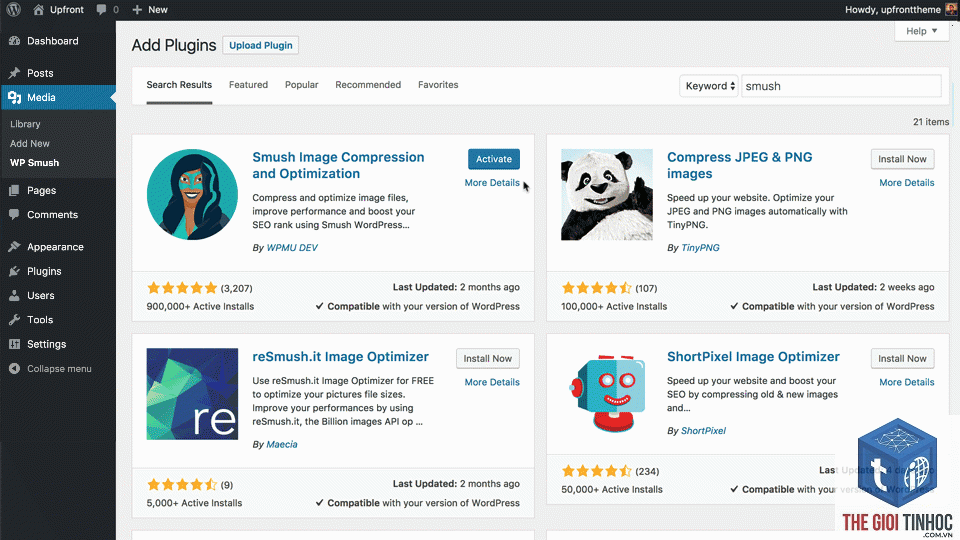
Task: Activate the Smush Image Compression plugin
Action: coord(493,159)
